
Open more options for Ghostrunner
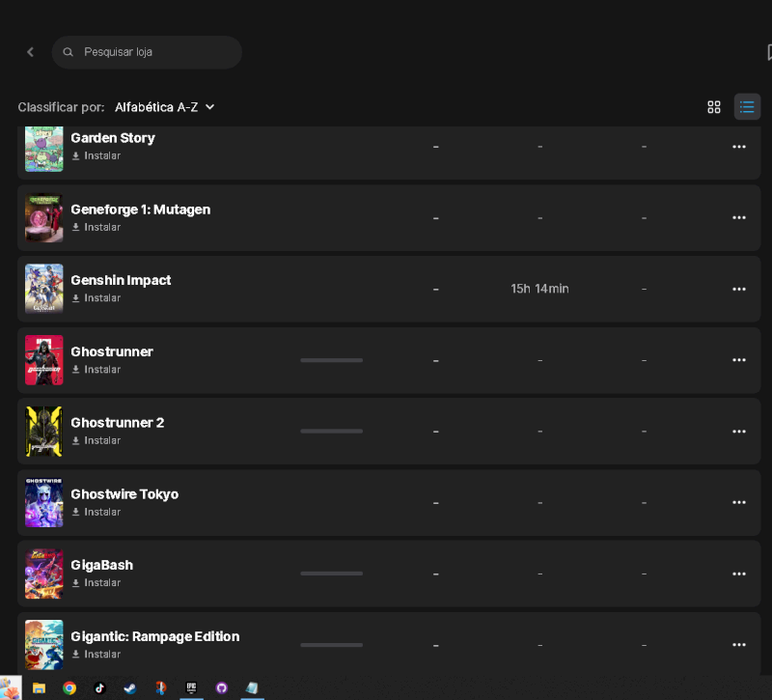739,360
